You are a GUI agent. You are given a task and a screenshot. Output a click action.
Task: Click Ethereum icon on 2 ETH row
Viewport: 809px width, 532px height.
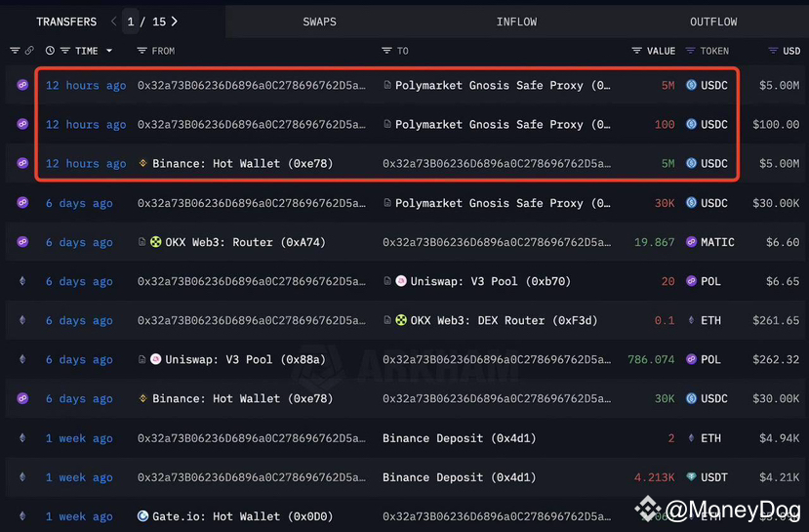point(22,437)
